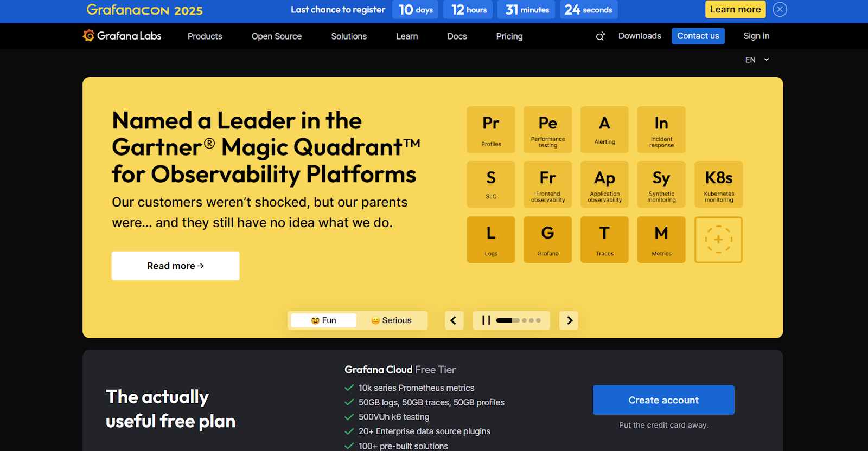Click '50GB logs, 50GB traces, 50GB profiles'
Viewport: 868px width, 451px height.
(x=431, y=402)
